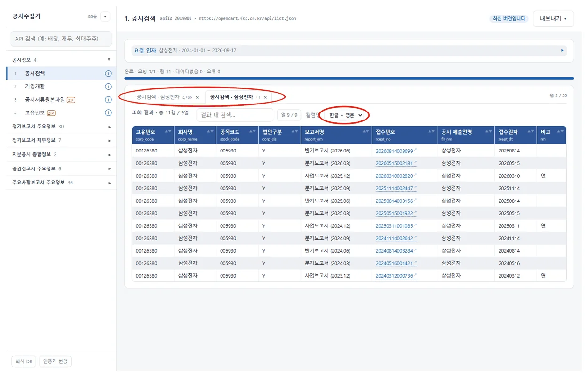Expand the 요청 인자 panel

point(349,50)
